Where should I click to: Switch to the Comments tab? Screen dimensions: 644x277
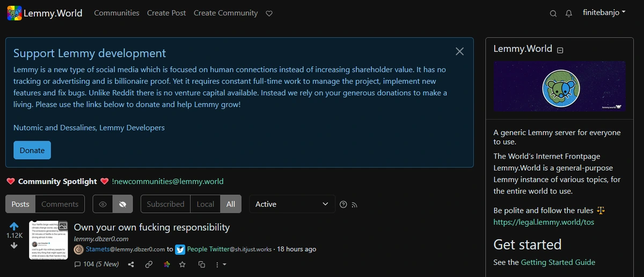pos(60,204)
